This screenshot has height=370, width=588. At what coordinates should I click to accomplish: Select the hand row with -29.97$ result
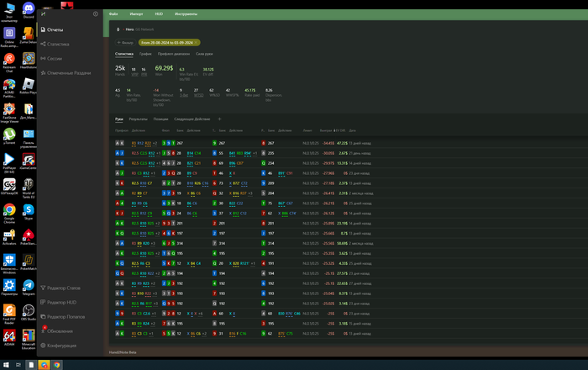349,163
